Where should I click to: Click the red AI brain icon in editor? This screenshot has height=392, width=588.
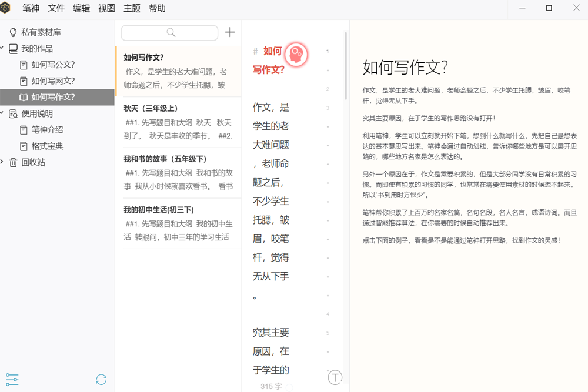coord(296,54)
